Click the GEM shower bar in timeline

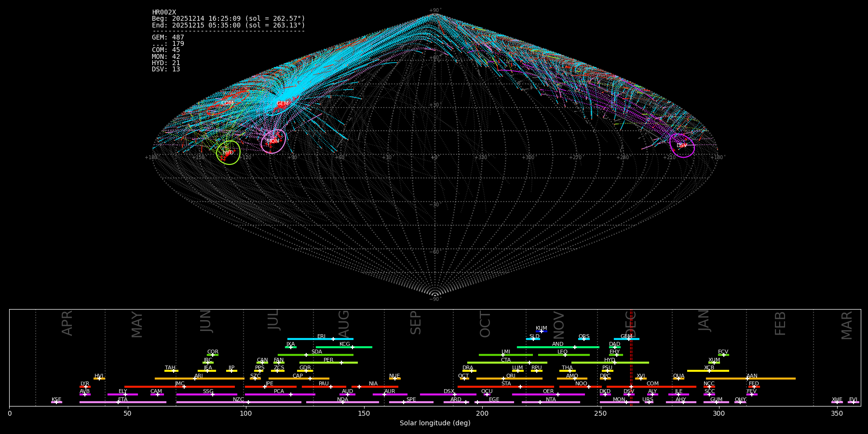pos(626,339)
